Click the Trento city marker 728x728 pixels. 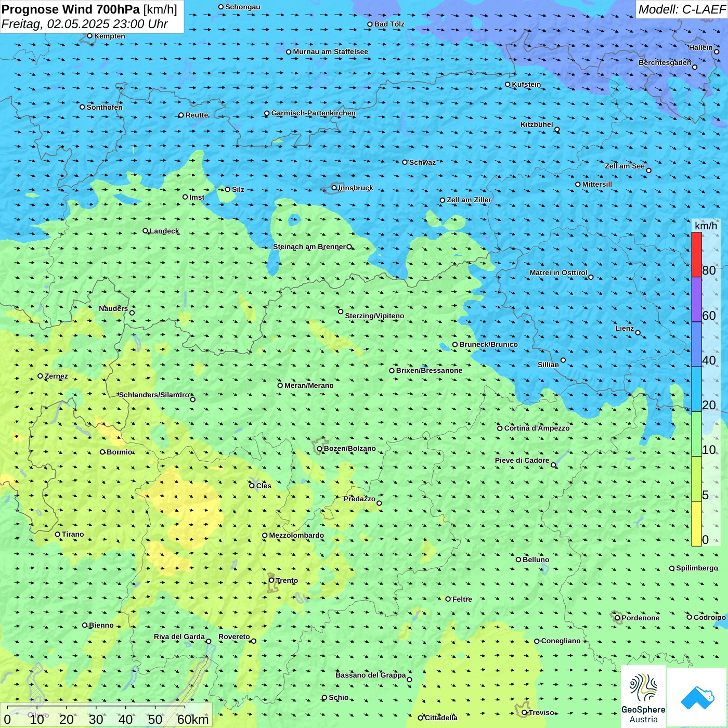pos(271,580)
